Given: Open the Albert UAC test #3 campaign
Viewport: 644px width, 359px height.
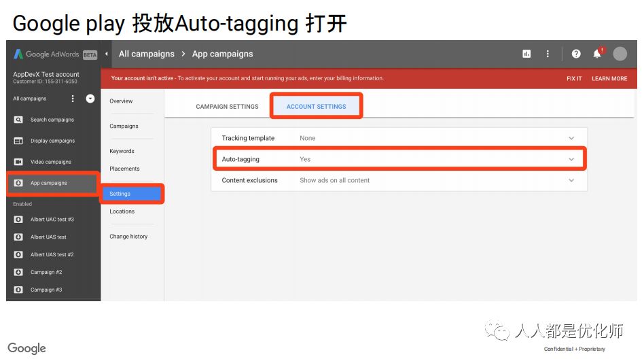Looking at the screenshot, I should (x=52, y=220).
